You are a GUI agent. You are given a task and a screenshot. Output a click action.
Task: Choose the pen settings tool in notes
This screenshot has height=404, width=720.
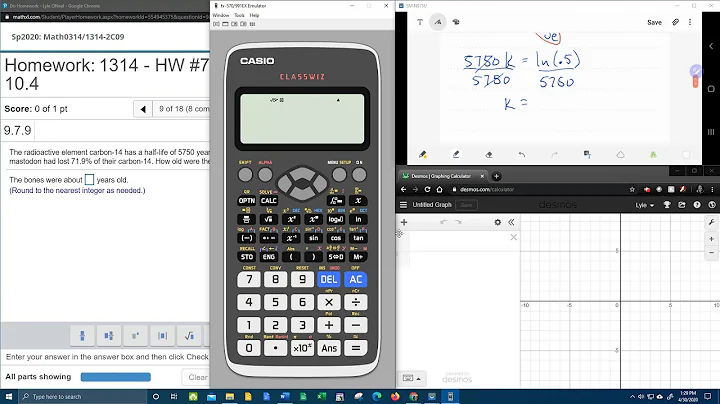coord(423,155)
